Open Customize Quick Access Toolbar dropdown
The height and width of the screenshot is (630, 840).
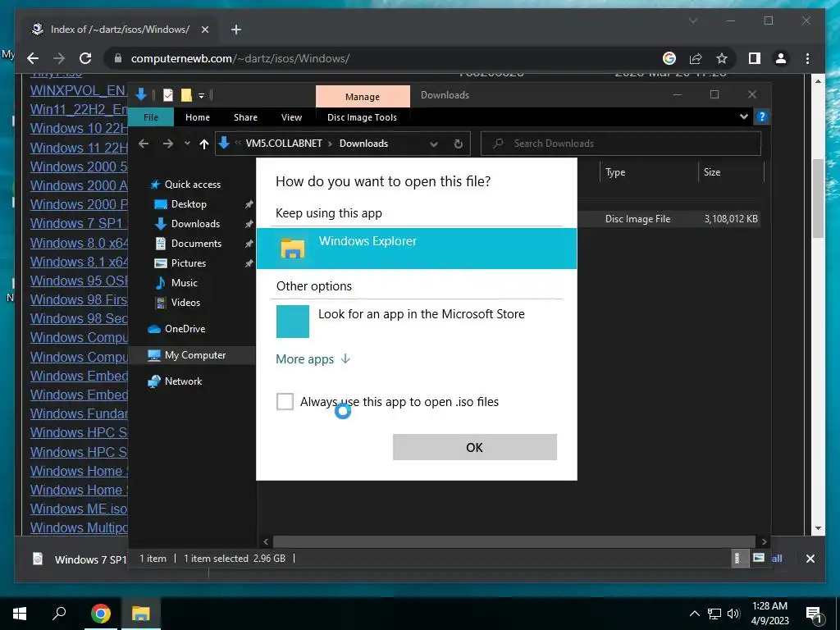pos(202,96)
